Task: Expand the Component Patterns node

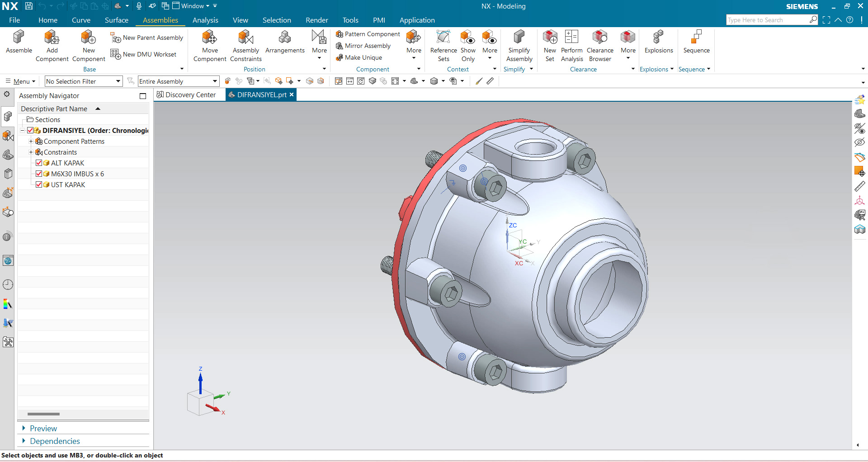Action: 31,141
